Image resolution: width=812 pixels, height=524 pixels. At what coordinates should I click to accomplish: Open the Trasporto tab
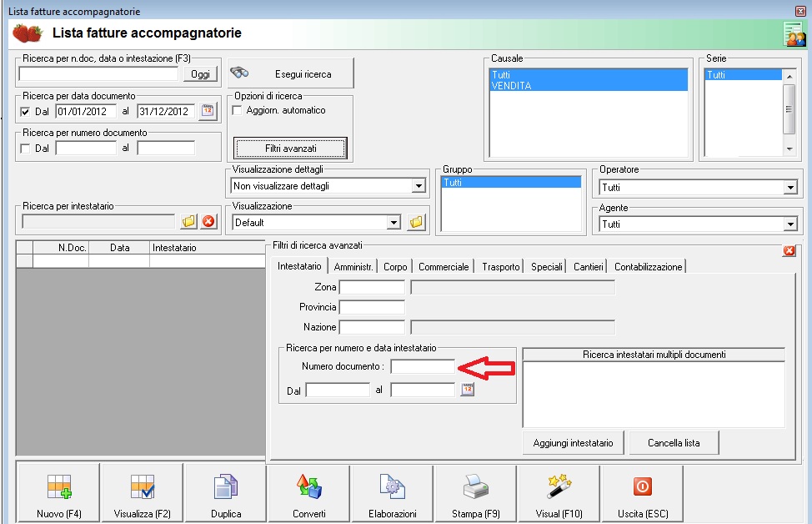pos(501,267)
